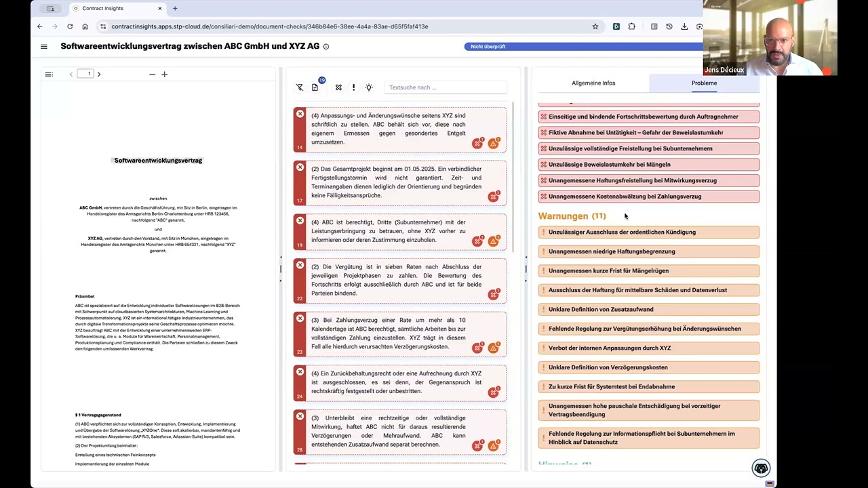Expand problem 'Fiktive Abnahme bei Untätigkeit'

click(x=649, y=132)
